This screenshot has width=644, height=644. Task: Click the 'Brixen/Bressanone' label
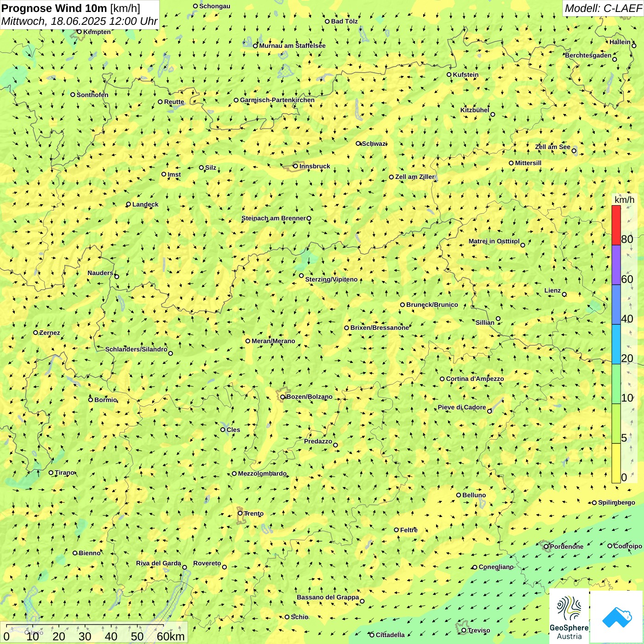[x=379, y=328]
